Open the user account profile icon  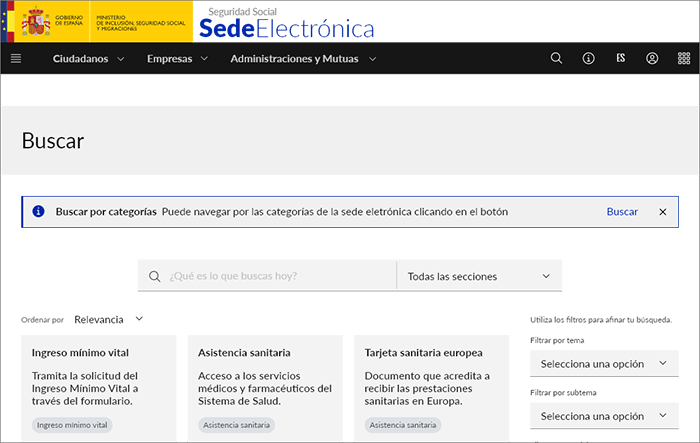(652, 59)
